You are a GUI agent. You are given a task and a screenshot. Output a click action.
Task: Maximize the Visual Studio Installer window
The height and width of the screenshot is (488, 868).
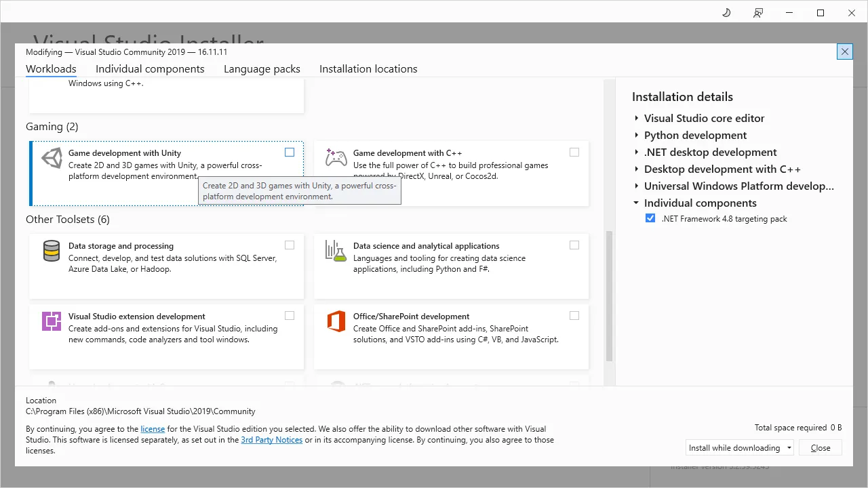821,13
